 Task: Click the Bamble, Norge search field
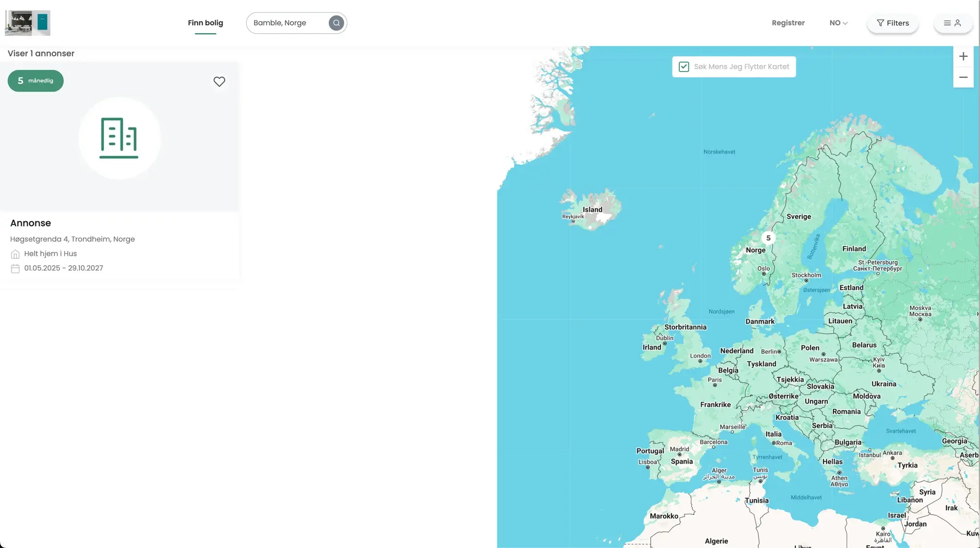287,23
